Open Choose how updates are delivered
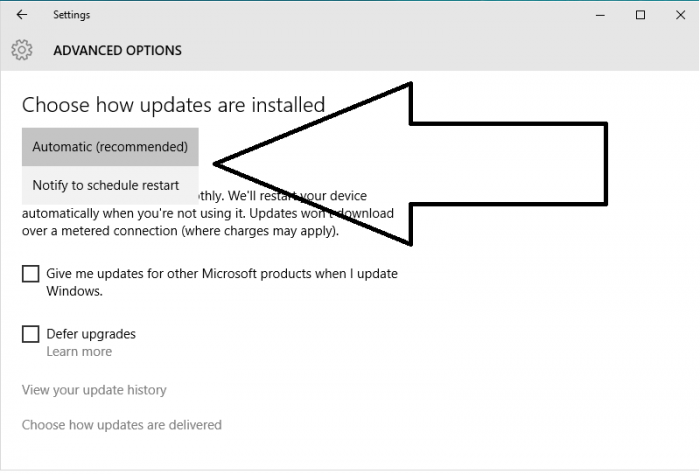The image size is (700, 474). tap(122, 425)
